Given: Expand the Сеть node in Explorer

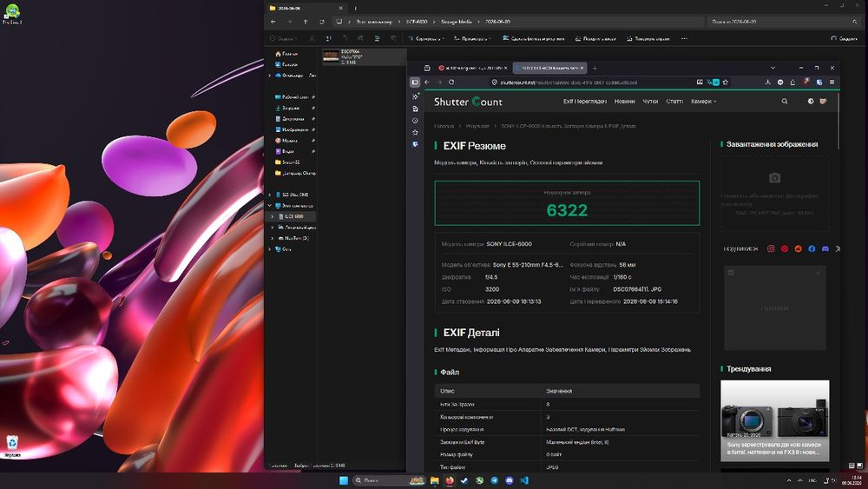Looking at the screenshot, I should coord(270,249).
